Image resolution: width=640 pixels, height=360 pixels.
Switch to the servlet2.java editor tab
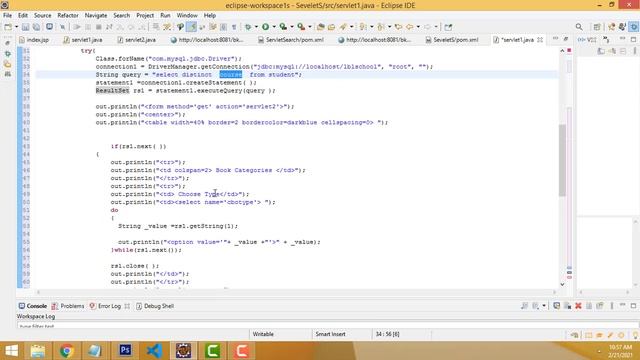coord(136,40)
